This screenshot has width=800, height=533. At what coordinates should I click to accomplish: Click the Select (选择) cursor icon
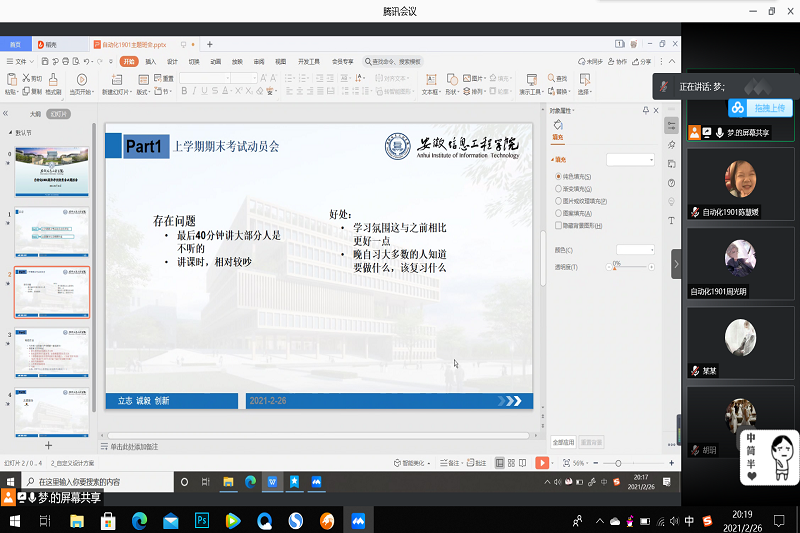(585, 80)
